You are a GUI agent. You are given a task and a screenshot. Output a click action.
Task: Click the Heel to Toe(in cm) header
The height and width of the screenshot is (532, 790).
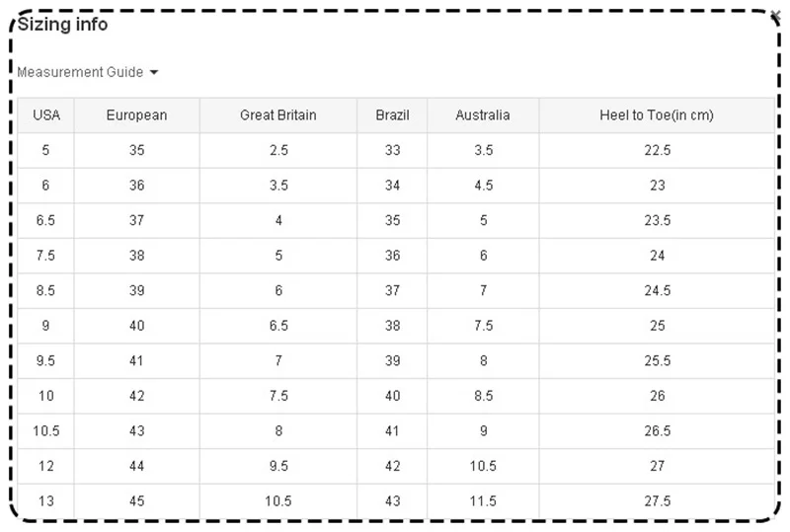point(657,115)
